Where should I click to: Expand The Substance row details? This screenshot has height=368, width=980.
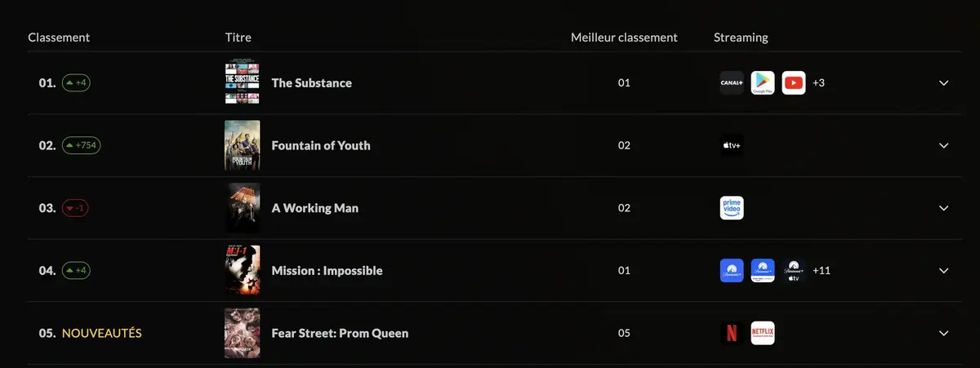pyautogui.click(x=943, y=83)
